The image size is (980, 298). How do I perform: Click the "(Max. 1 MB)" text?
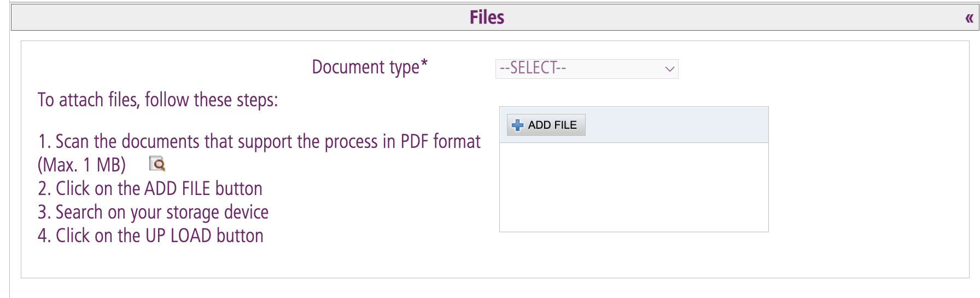(81, 164)
